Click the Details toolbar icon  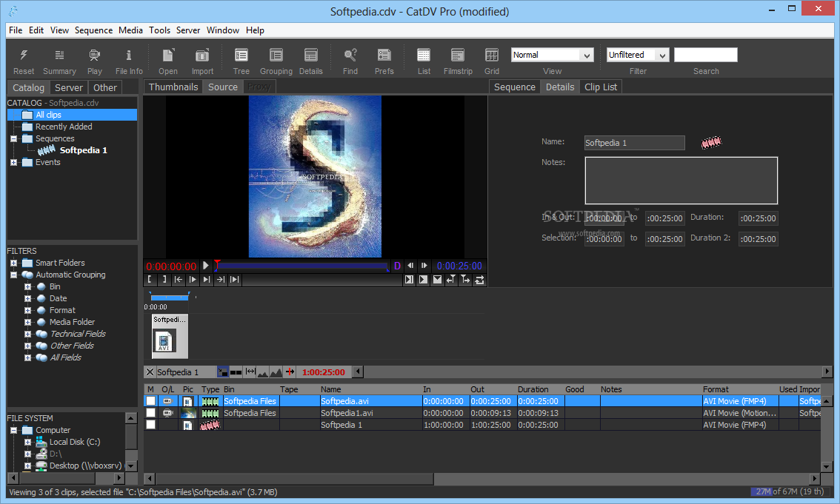(310, 55)
